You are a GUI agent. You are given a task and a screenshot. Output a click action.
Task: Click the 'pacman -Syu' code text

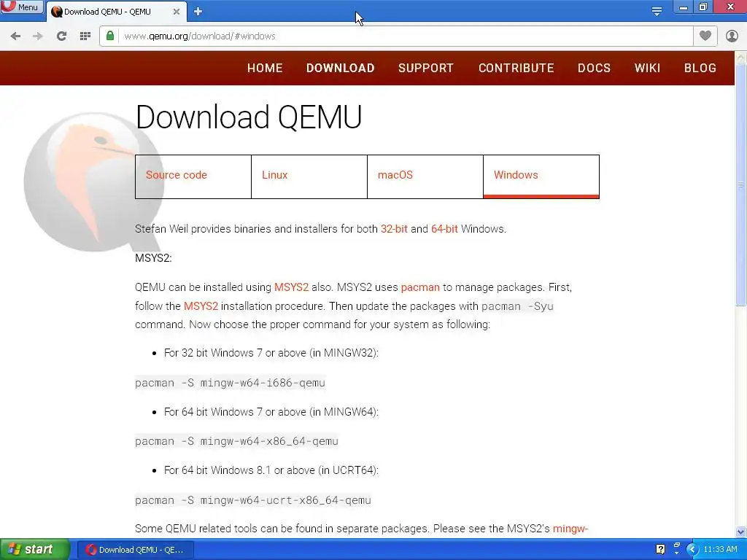517,306
